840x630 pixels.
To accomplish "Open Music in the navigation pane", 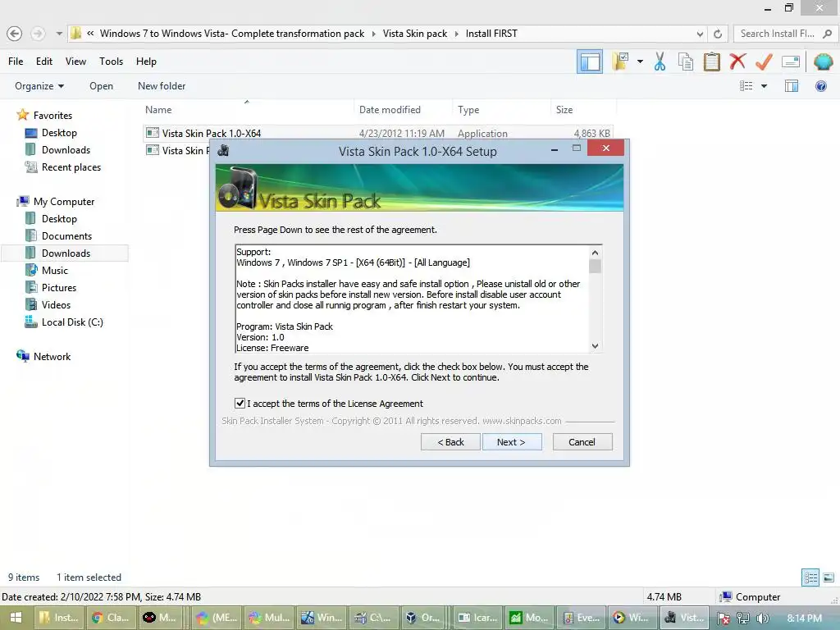I will (55, 271).
